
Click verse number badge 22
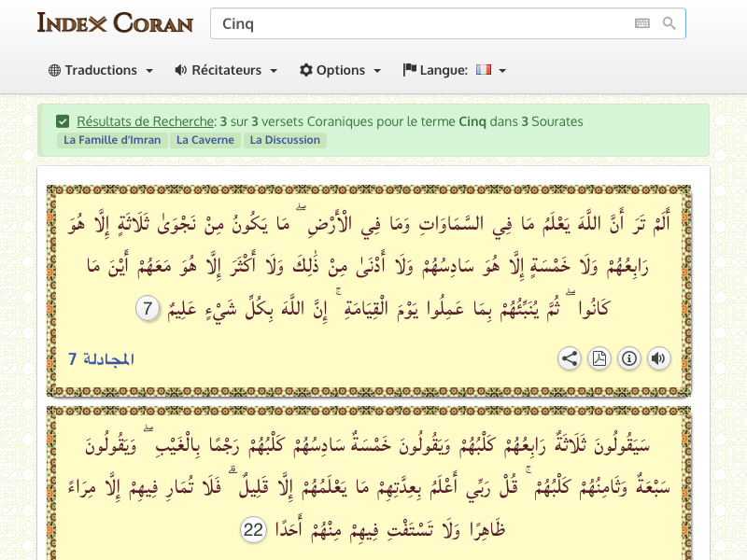click(253, 529)
